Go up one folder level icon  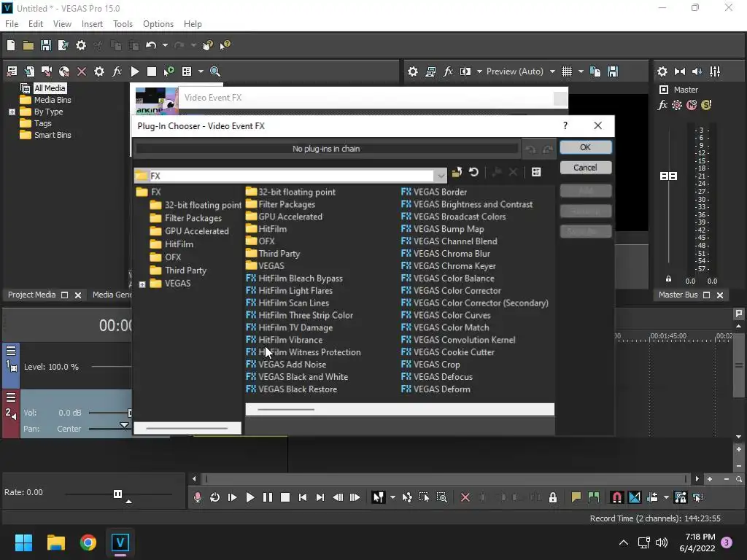[x=457, y=172]
